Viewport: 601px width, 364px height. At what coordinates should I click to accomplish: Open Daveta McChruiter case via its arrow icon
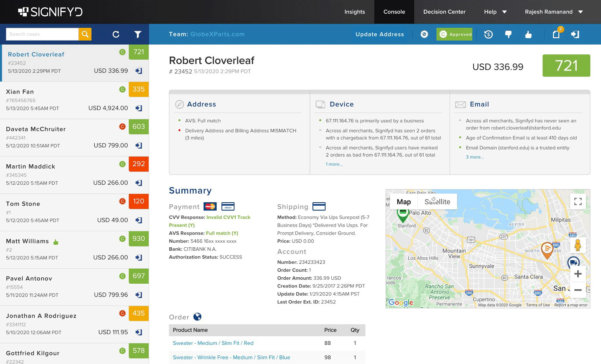coord(139,146)
